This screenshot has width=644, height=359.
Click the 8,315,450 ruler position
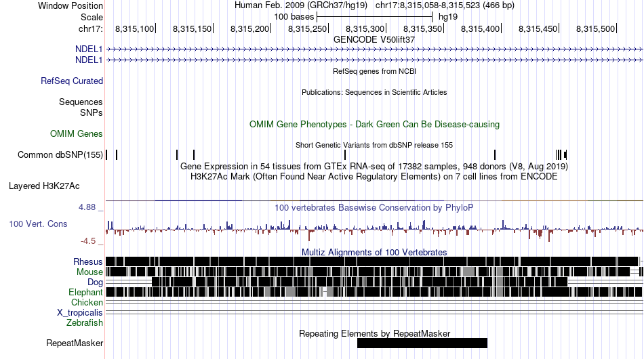(x=538, y=28)
